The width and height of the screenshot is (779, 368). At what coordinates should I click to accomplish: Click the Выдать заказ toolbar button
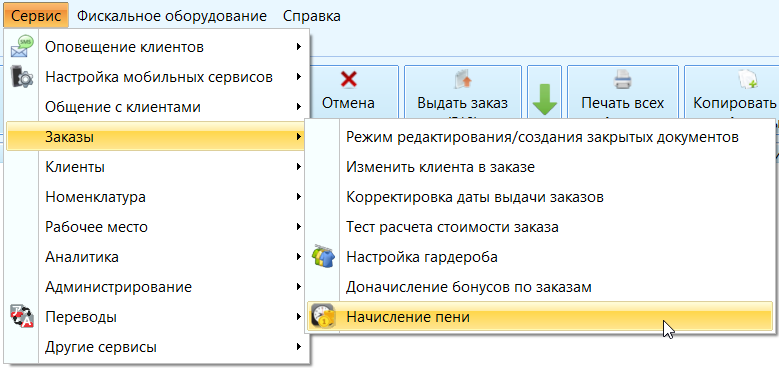coord(463,92)
